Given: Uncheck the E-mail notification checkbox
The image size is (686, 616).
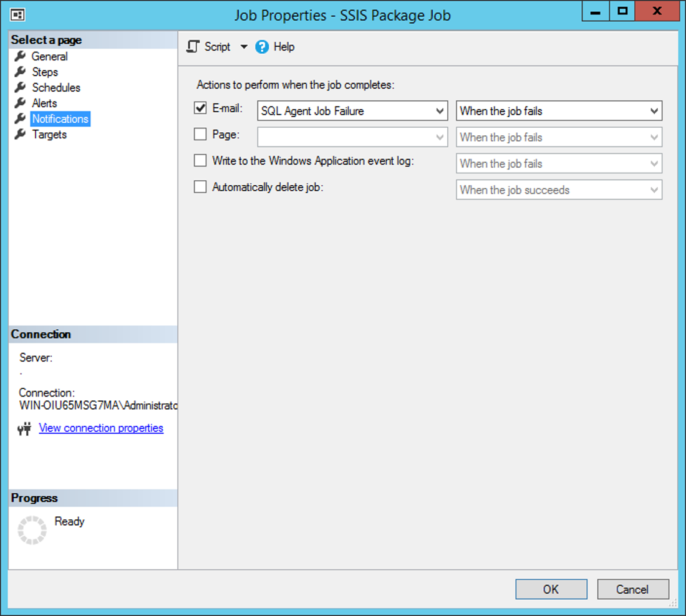Looking at the screenshot, I should pyautogui.click(x=200, y=107).
